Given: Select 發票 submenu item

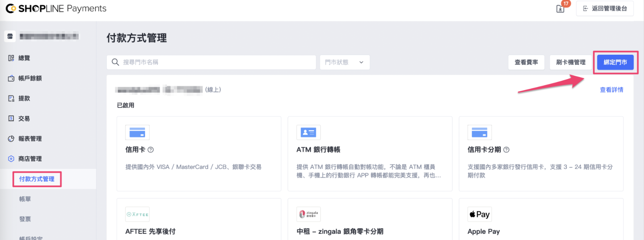Looking at the screenshot, I should [x=25, y=219].
